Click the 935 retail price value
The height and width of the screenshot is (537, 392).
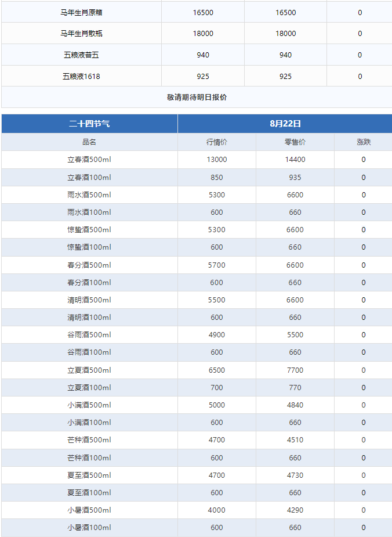click(295, 178)
